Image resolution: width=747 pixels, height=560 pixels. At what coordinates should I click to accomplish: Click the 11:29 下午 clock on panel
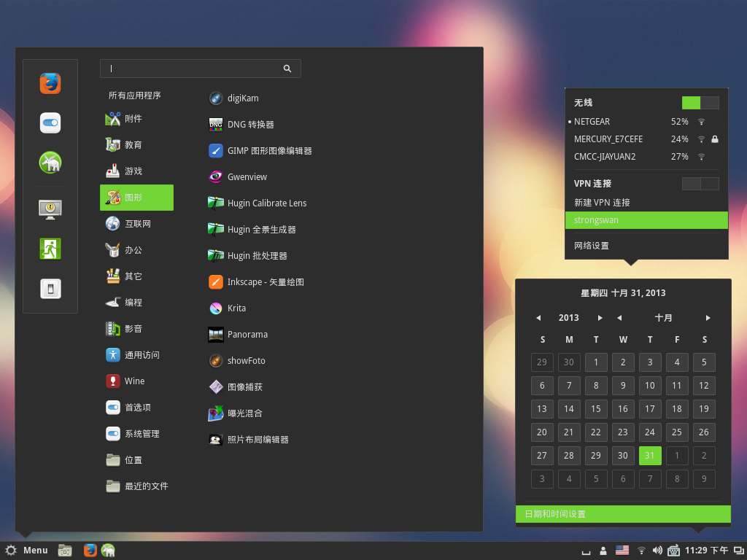(706, 551)
